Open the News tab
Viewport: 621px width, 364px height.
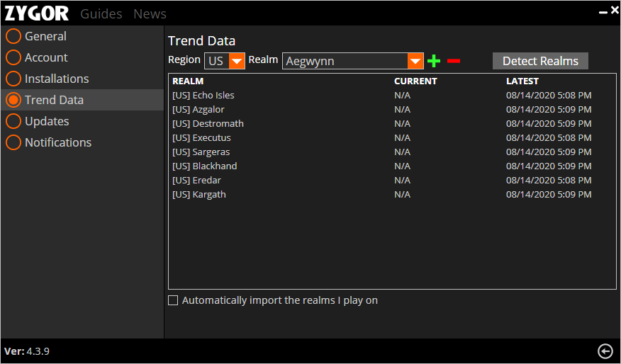[150, 14]
